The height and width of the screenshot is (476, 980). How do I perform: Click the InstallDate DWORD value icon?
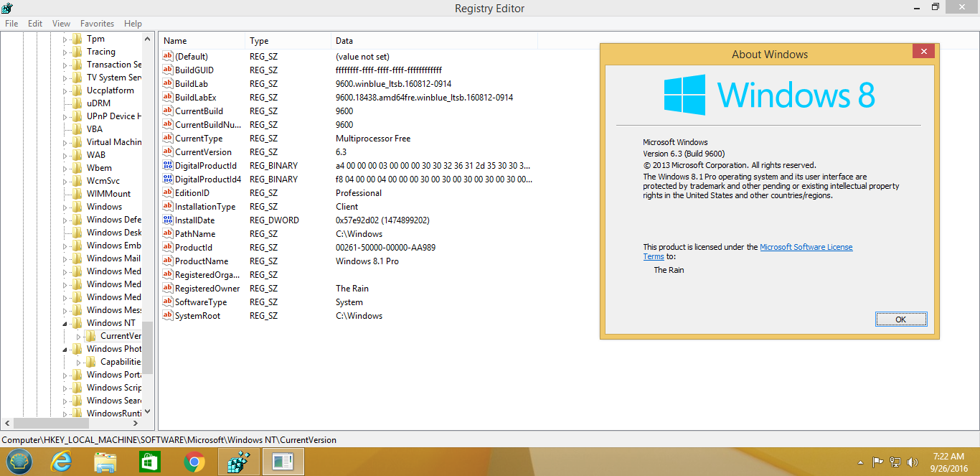tap(168, 220)
